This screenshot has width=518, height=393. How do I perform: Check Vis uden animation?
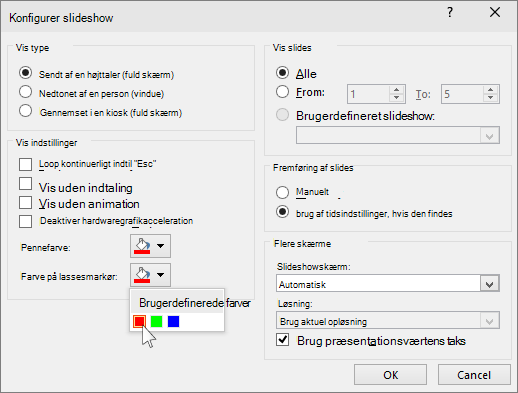coord(26,202)
